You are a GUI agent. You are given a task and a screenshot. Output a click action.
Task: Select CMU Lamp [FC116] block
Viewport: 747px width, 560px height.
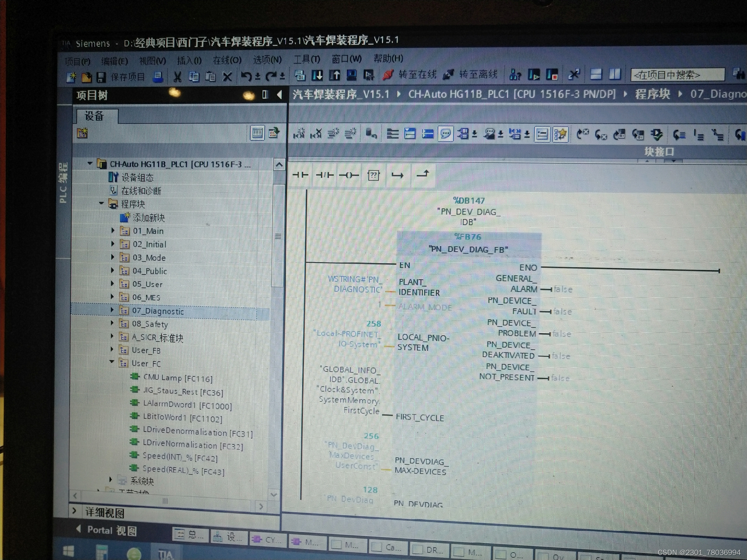[178, 378]
